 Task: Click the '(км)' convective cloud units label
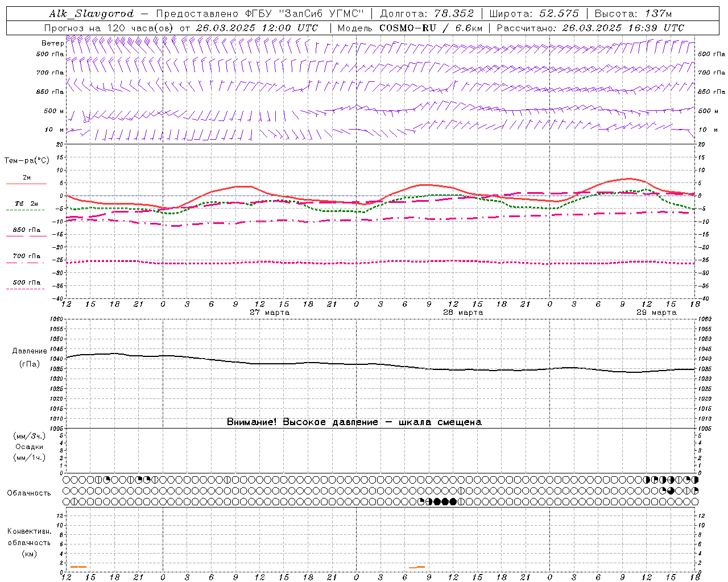click(30, 554)
